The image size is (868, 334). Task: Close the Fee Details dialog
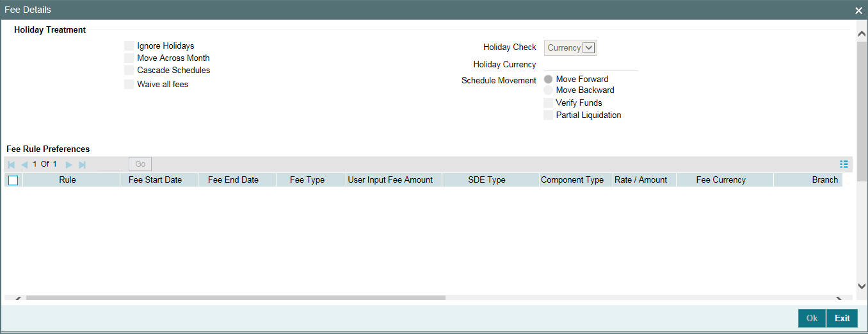(858, 10)
